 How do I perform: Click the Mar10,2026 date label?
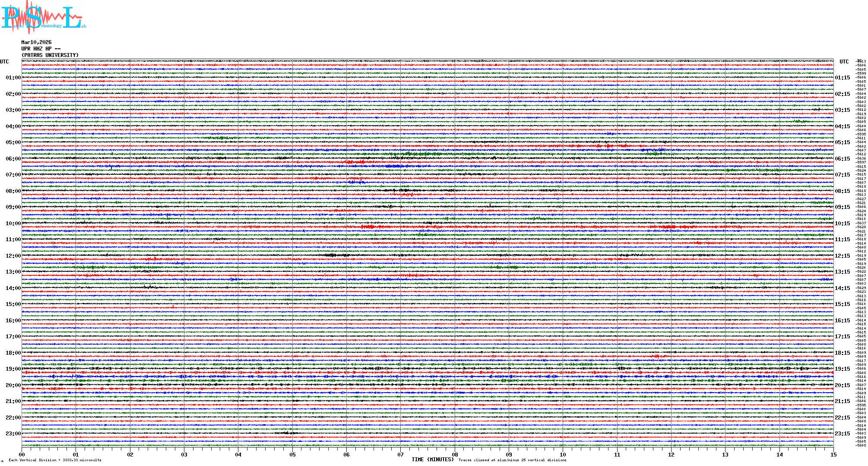36,42
